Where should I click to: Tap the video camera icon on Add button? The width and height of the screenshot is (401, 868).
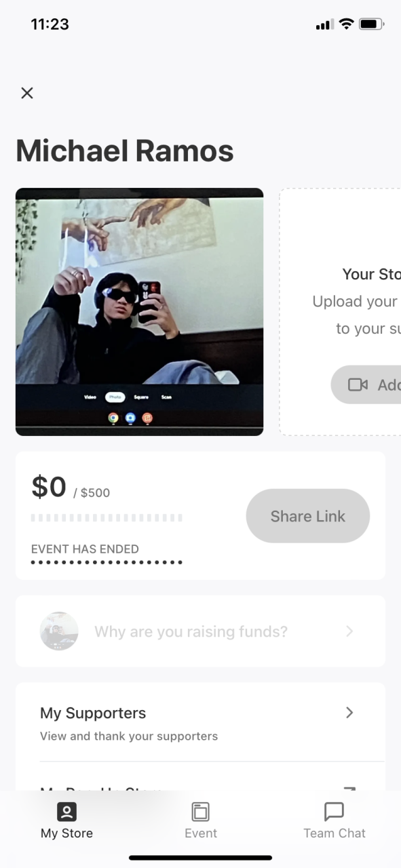tap(358, 384)
